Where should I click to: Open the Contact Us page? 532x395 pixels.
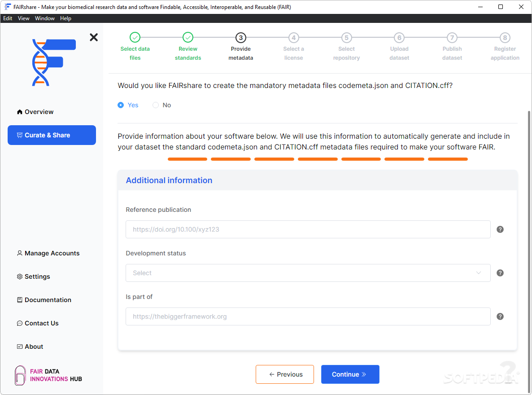(x=52, y=323)
